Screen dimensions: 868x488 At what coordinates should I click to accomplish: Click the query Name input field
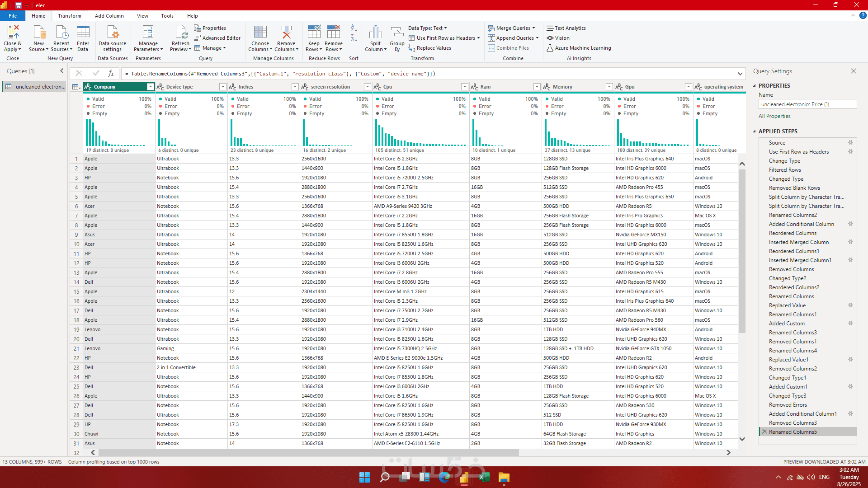pos(807,104)
